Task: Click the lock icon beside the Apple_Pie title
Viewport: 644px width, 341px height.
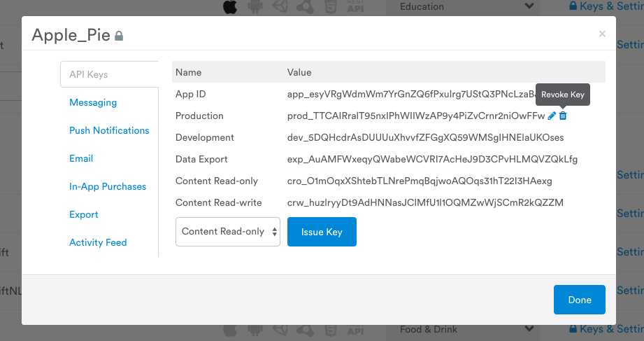Action: coord(119,36)
